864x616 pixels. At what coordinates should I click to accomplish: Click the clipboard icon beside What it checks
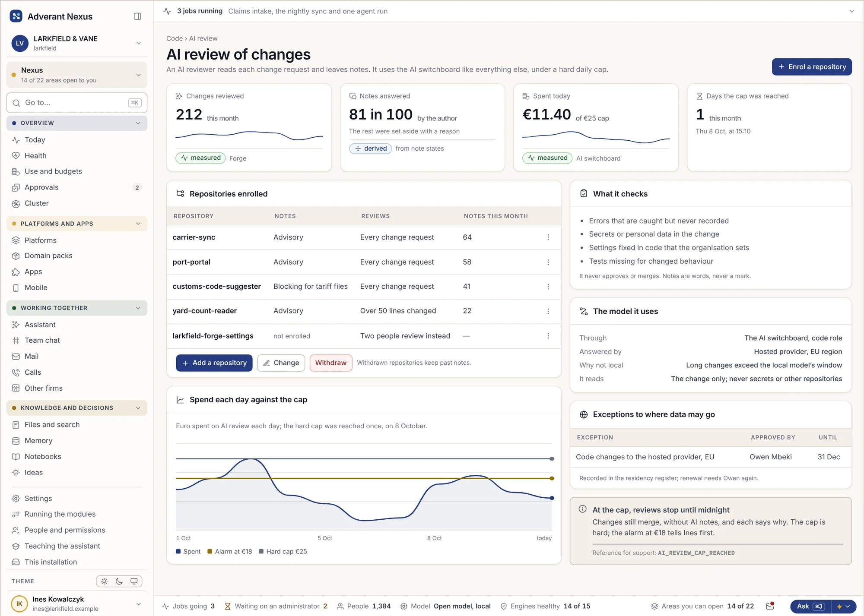coord(584,194)
